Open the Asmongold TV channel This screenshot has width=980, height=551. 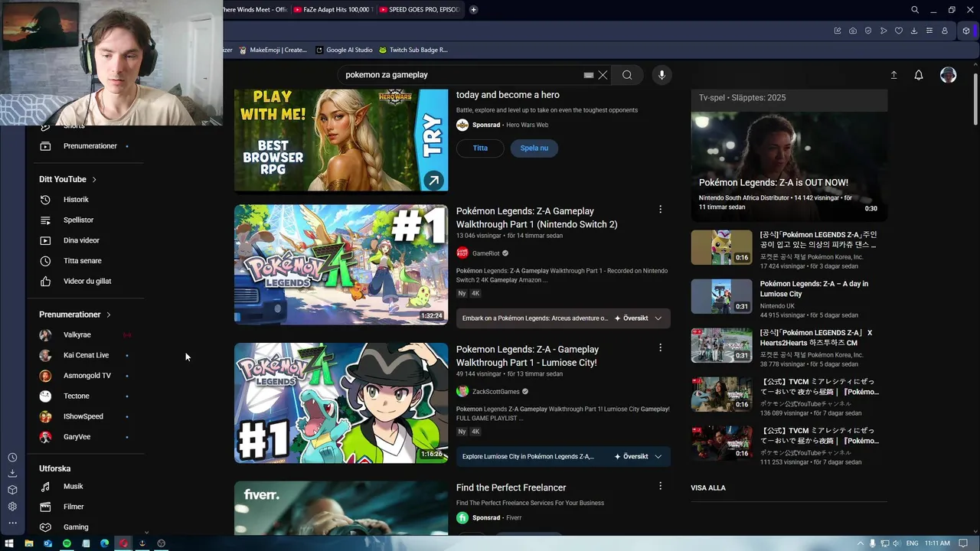pyautogui.click(x=86, y=376)
